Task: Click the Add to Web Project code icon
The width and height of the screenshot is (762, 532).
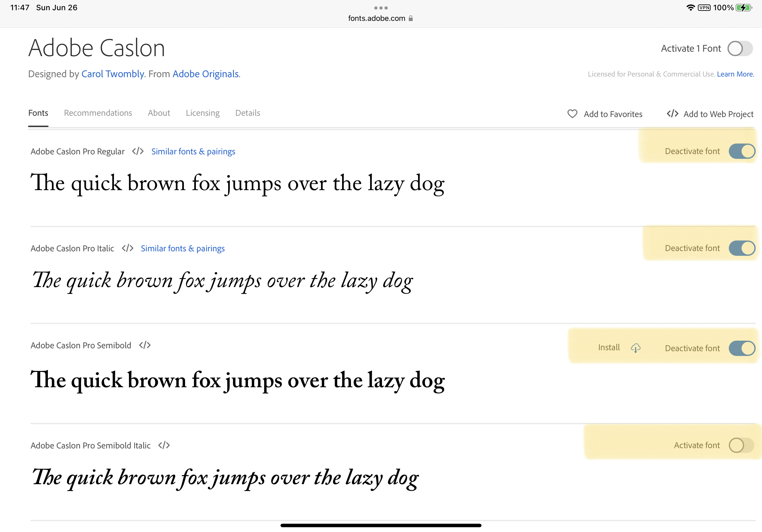Action: [x=672, y=114]
